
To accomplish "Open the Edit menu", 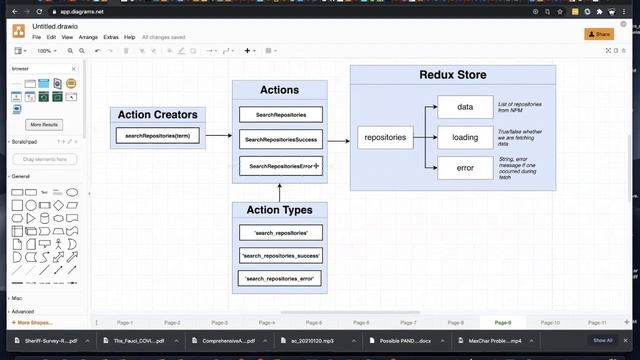I will click(x=51, y=37).
